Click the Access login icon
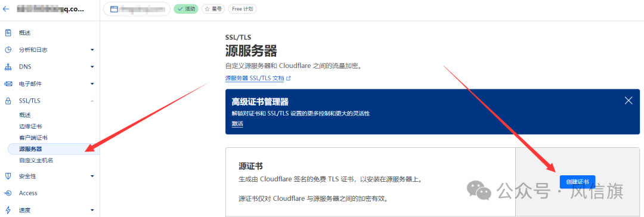This screenshot has width=644, height=217. 8,193
